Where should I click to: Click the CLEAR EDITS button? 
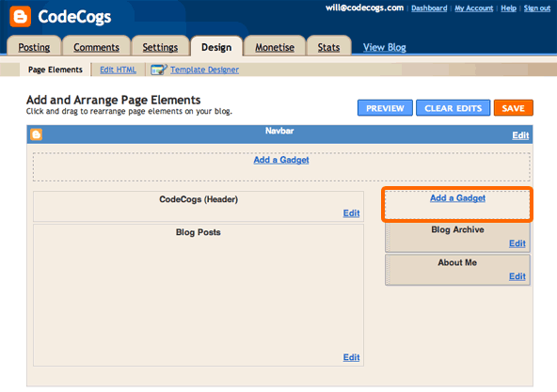tap(453, 108)
